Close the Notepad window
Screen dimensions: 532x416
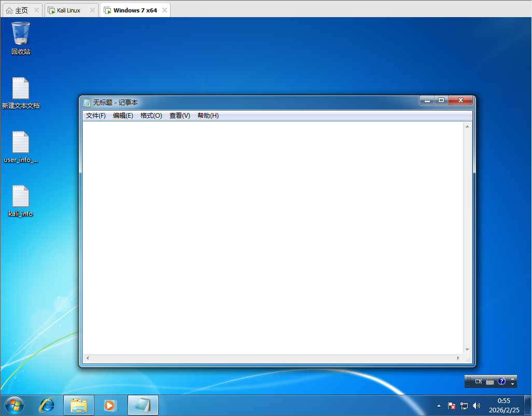[460, 101]
